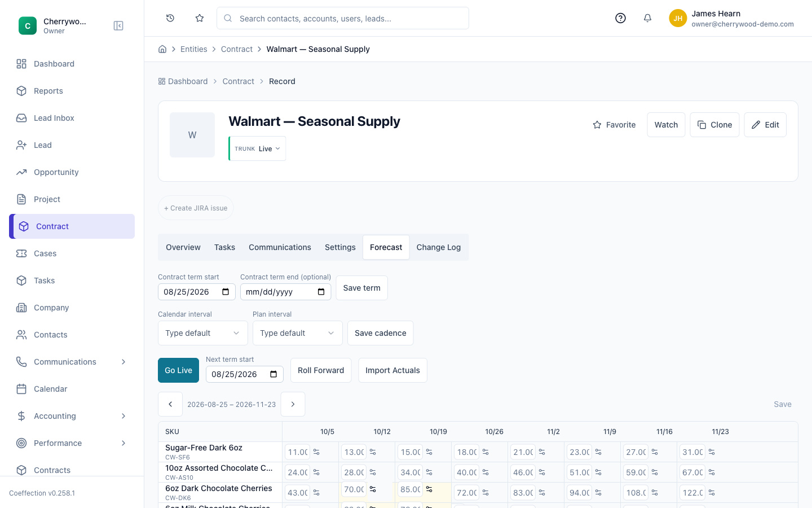Open Opportunity in the sidebar
The width and height of the screenshot is (812, 508).
pos(72,172)
